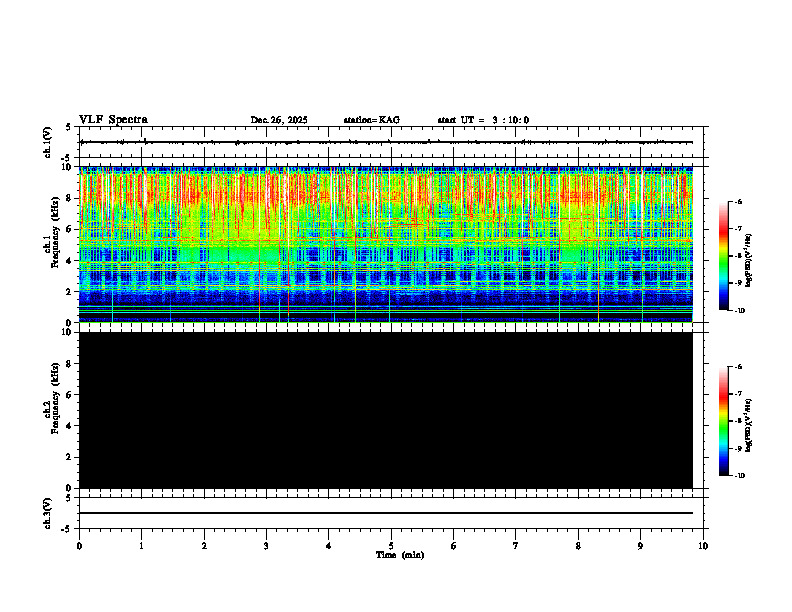Click time-axis tick label "1" at the bottom
The image size is (792, 612).
click(142, 546)
